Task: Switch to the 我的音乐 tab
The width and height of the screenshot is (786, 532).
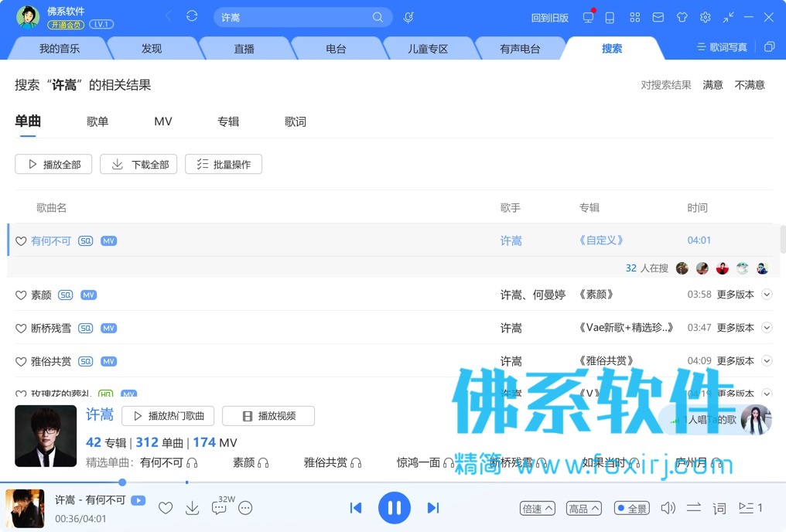Action: click(59, 49)
